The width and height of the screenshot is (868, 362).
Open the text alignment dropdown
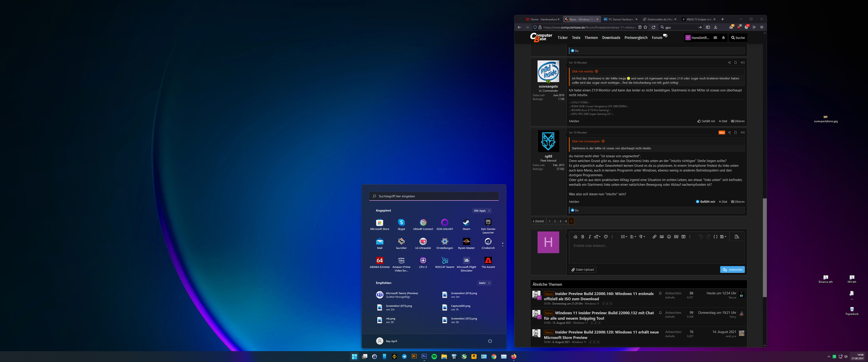633,237
